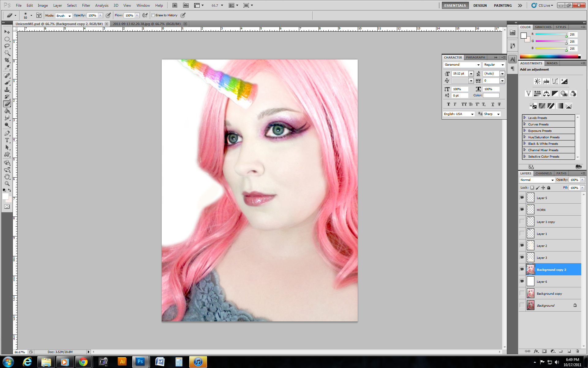Select the Lasso tool
This screenshot has height=368, width=588.
[x=7, y=46]
